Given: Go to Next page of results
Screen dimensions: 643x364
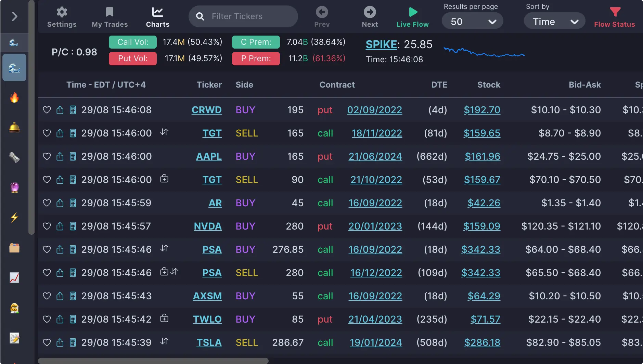Looking at the screenshot, I should [370, 17].
